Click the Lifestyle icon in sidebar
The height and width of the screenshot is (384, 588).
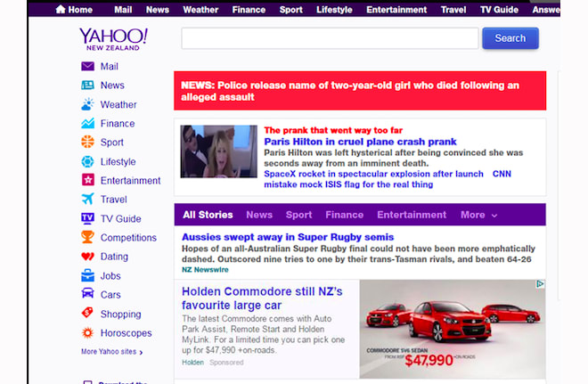(x=87, y=161)
